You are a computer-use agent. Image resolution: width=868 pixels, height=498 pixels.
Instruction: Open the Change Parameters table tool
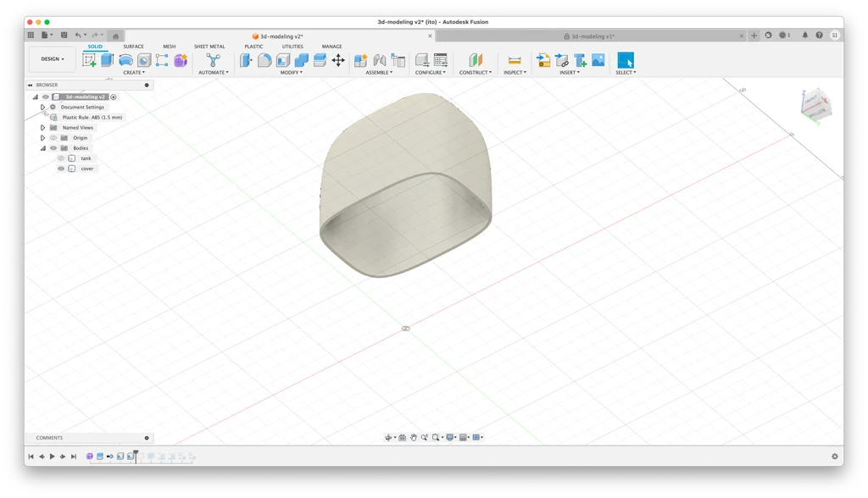[441, 60]
